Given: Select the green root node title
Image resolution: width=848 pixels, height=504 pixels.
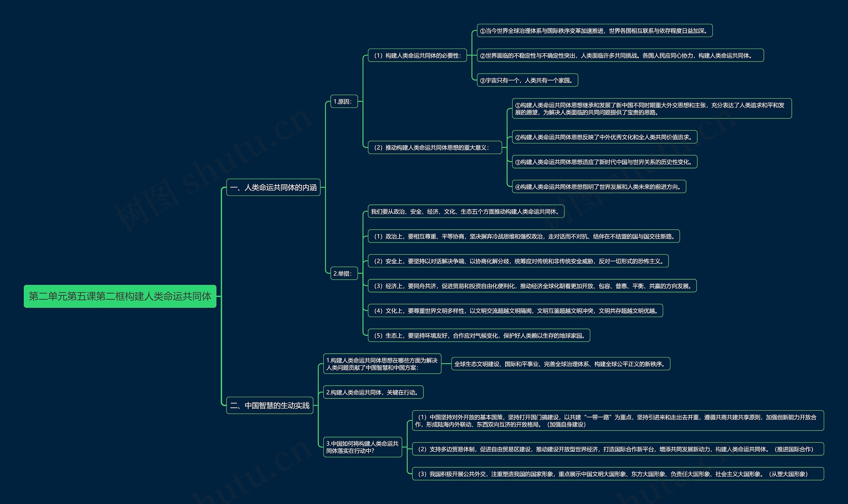Looking at the screenshot, I should tap(120, 296).
